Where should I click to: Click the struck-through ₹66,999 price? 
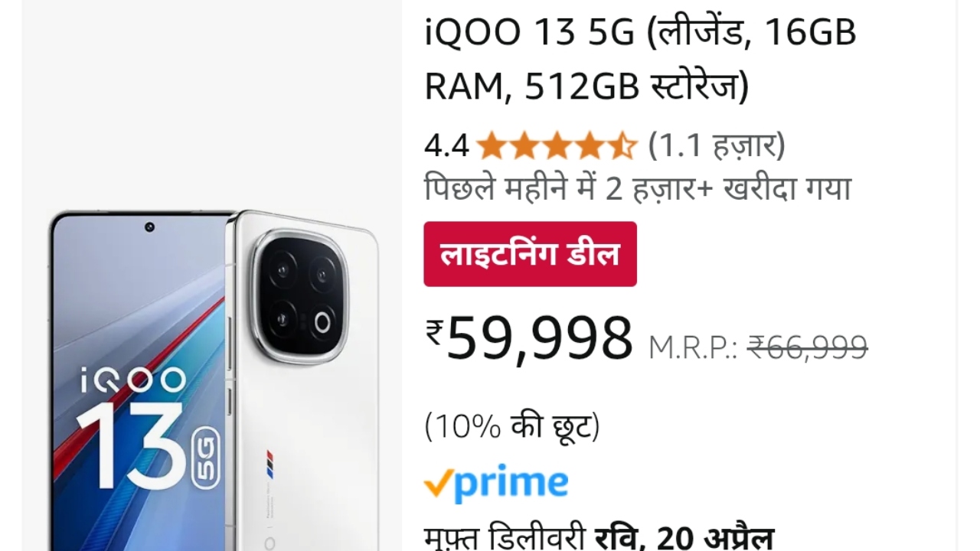click(807, 347)
